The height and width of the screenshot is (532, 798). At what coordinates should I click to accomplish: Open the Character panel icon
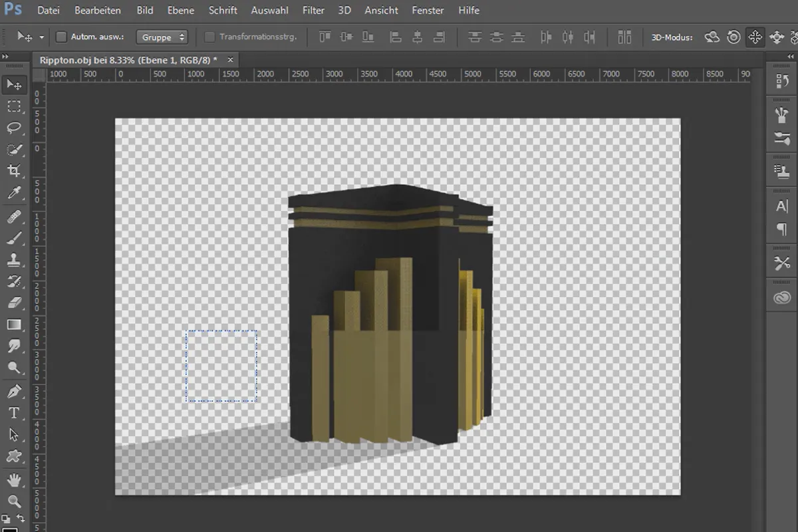(x=782, y=207)
